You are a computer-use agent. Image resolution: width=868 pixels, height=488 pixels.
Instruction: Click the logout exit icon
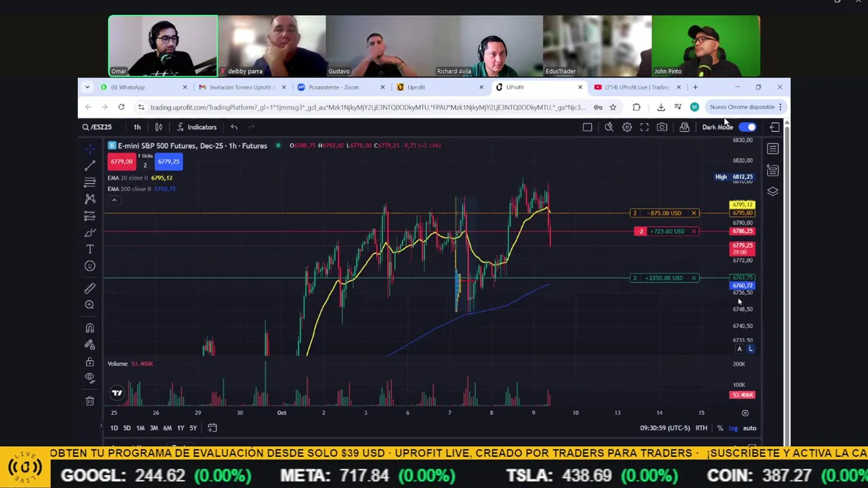[774, 127]
